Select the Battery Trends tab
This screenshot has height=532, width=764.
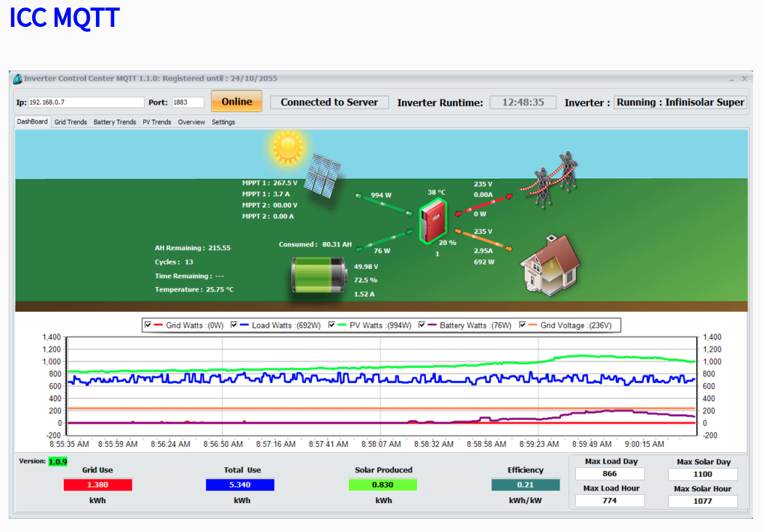point(114,121)
